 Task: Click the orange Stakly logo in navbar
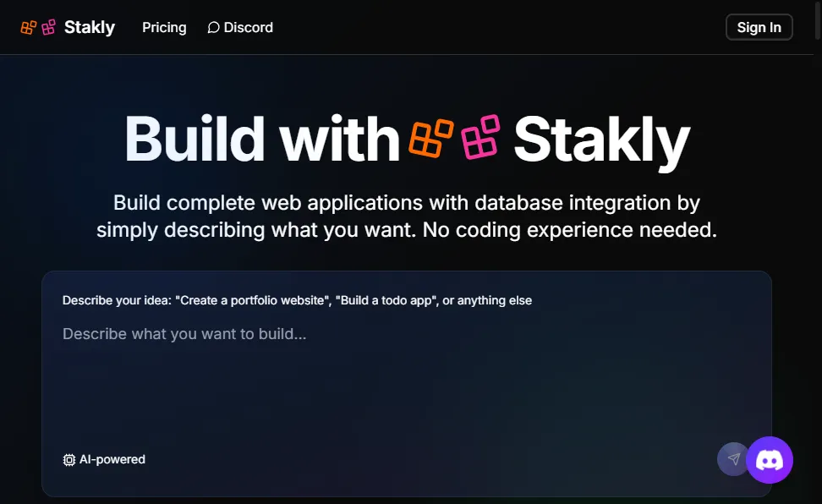[29, 27]
